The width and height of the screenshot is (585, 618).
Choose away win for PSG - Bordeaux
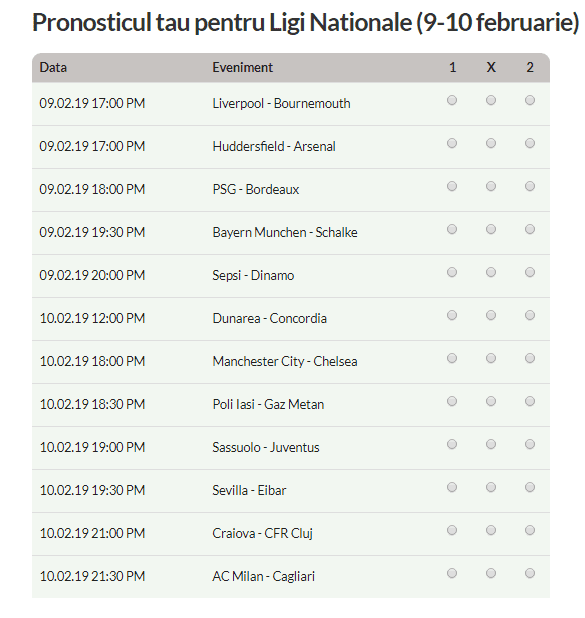(530, 186)
